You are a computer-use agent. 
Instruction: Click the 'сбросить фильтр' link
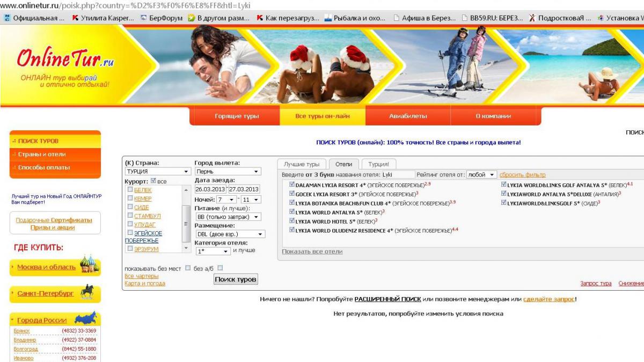click(522, 175)
